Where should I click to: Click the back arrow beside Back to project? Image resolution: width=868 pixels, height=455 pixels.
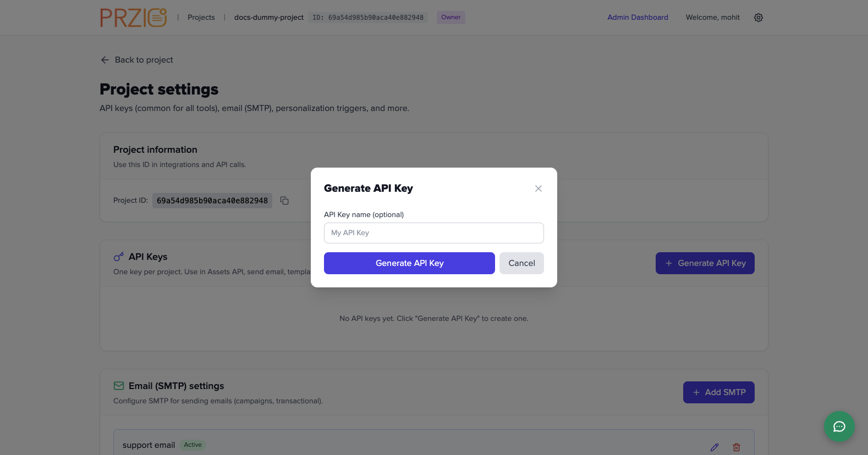click(x=105, y=59)
